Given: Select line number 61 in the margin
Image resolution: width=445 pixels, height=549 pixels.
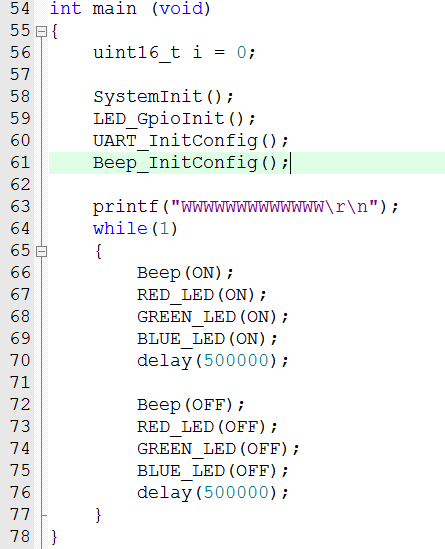Looking at the screenshot, I should click(x=20, y=163).
